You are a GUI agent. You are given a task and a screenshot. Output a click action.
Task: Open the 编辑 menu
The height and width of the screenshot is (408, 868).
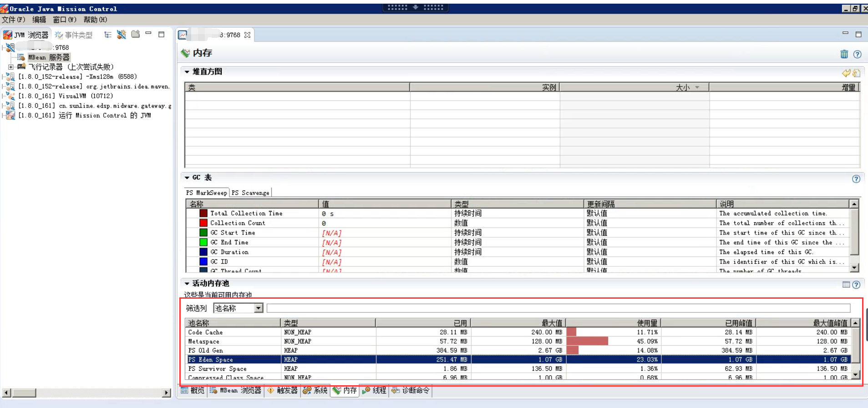coord(39,20)
